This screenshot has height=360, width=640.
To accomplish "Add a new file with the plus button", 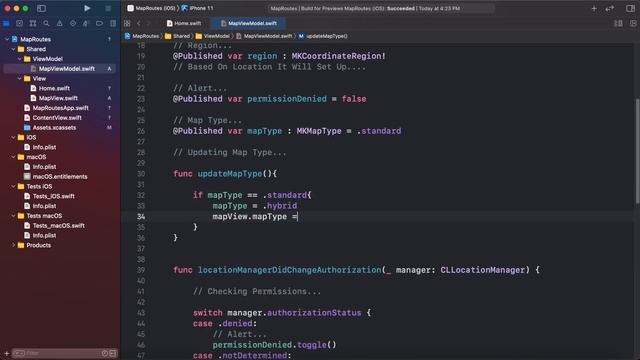I will point(6,353).
